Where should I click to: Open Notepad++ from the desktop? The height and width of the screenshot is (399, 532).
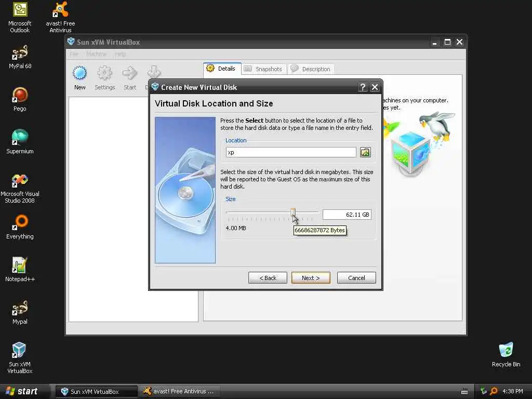coord(20,270)
